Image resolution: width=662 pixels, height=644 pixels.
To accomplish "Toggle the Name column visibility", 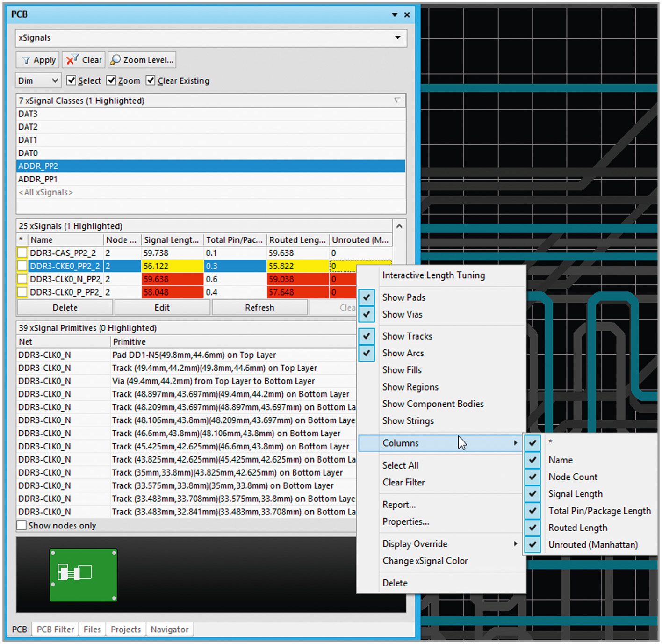I will click(x=591, y=460).
